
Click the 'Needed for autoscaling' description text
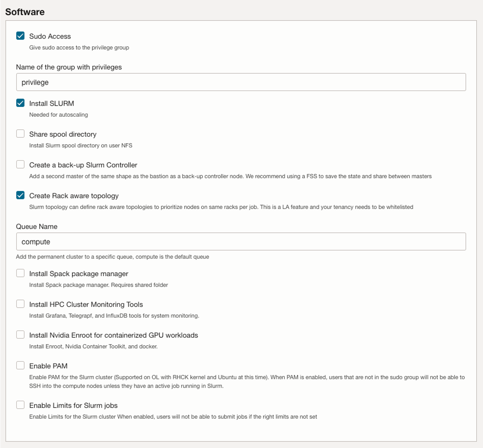(x=58, y=115)
